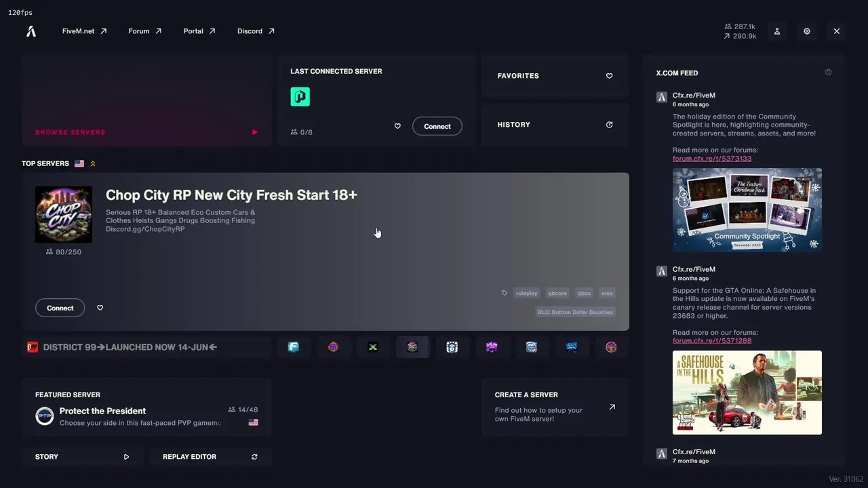Open the FiveM.net external link
868x488 pixels.
click(x=84, y=31)
